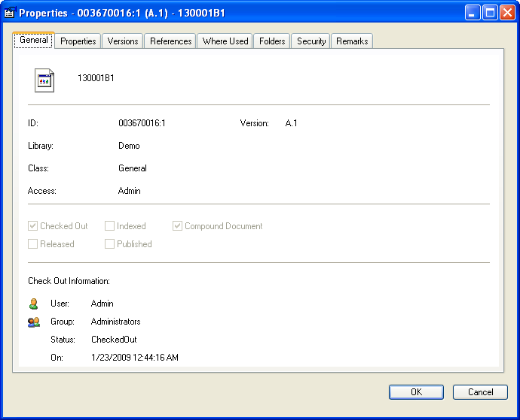Maximize the Properties window
The width and height of the screenshot is (520, 420).
pyautogui.click(x=490, y=13)
